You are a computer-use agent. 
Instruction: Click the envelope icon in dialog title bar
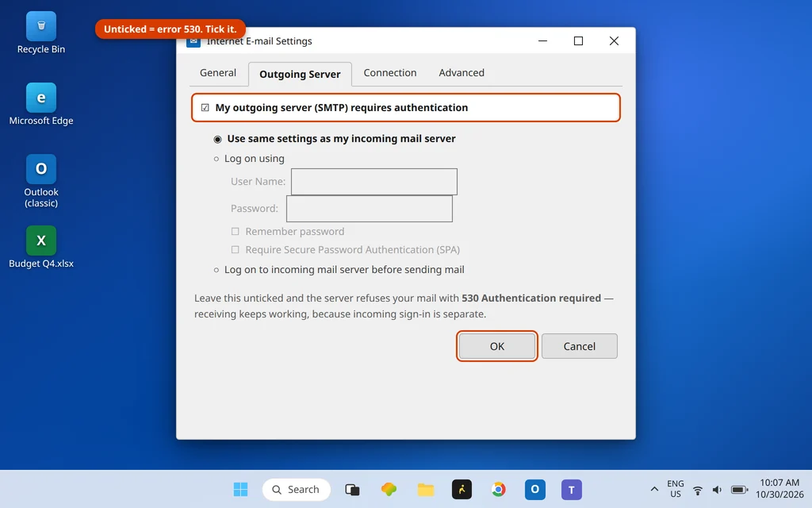pyautogui.click(x=193, y=41)
